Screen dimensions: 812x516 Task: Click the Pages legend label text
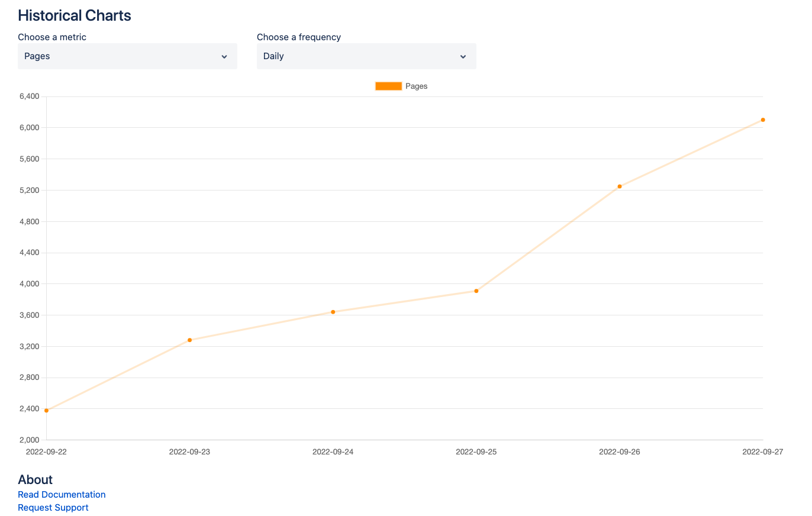pyautogui.click(x=416, y=86)
